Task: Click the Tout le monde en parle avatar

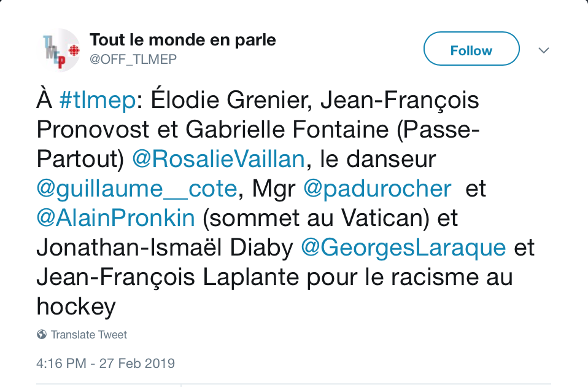Action: click(58, 50)
